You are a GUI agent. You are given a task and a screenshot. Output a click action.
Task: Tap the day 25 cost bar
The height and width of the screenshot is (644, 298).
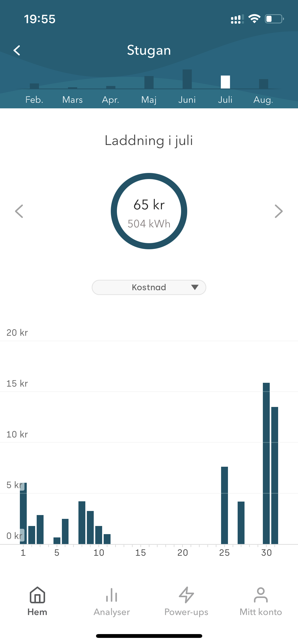coord(224,505)
